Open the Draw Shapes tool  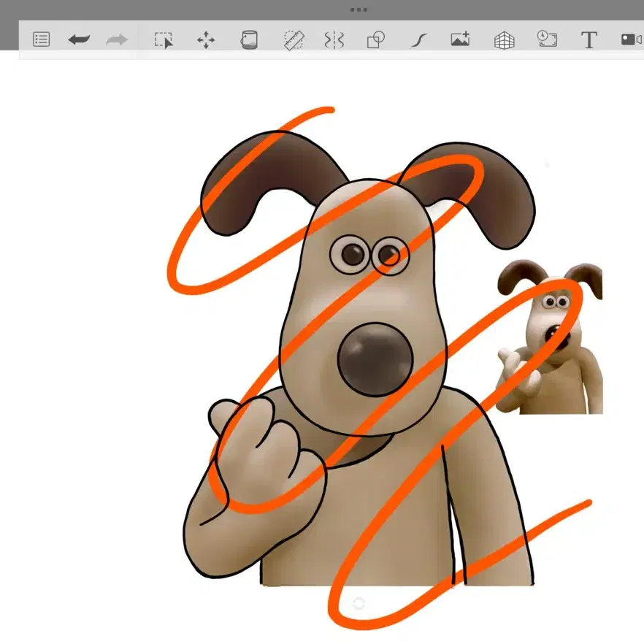tap(376, 40)
